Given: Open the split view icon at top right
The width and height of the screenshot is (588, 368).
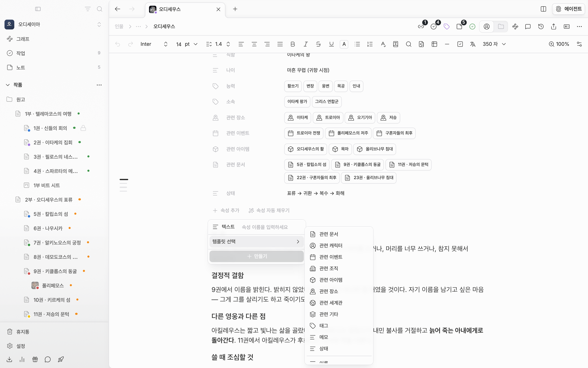Looking at the screenshot, I should coord(543,9).
